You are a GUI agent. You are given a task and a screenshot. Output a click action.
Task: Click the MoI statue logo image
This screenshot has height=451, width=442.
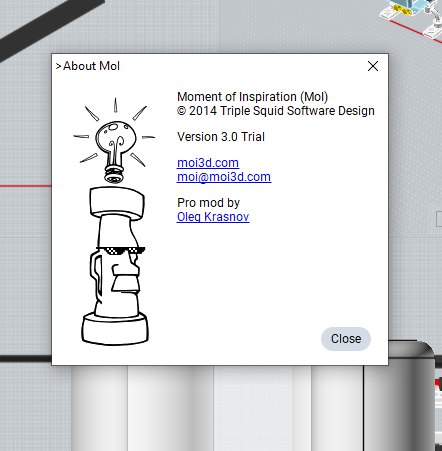pyautogui.click(x=114, y=221)
